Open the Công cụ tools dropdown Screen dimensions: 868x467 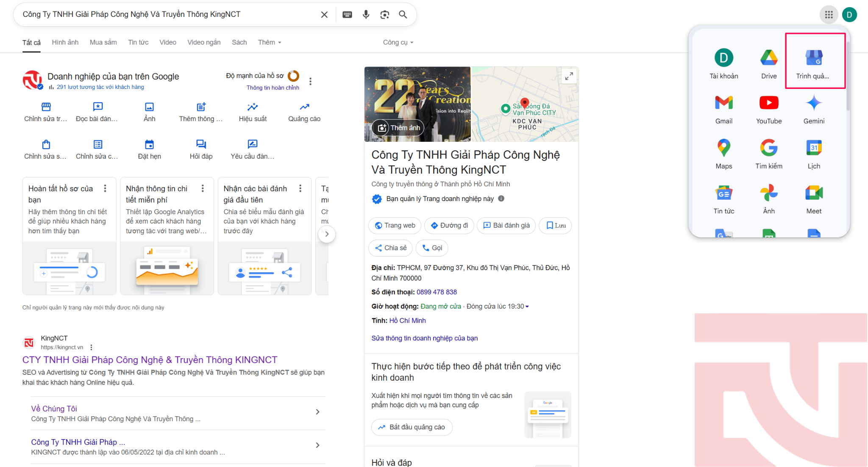point(398,42)
